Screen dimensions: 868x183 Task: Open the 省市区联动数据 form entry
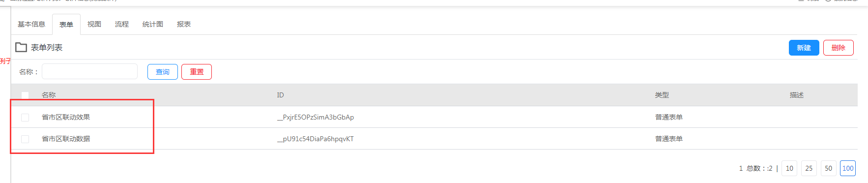click(x=66, y=139)
